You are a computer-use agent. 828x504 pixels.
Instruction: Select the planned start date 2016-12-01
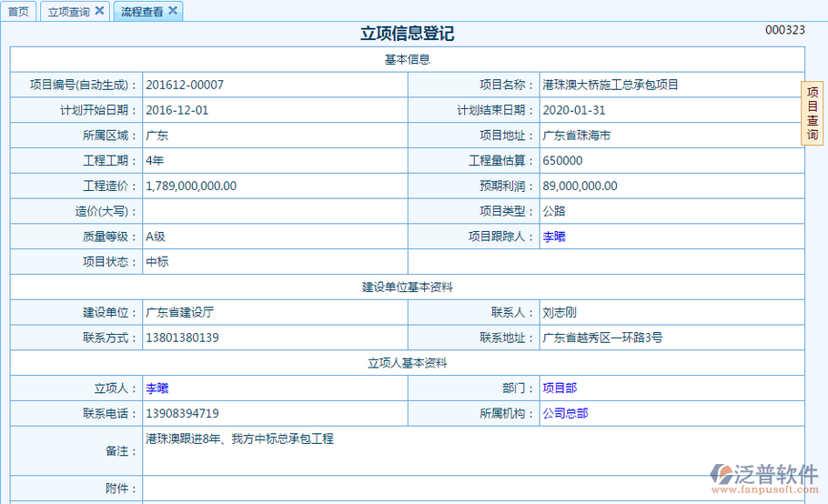point(177,110)
